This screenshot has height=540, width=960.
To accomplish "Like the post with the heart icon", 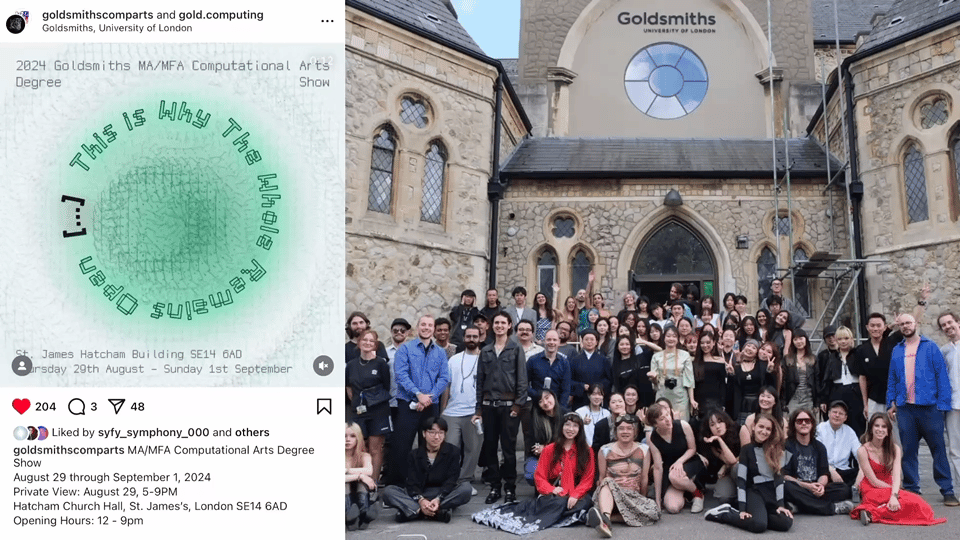I will click(x=21, y=407).
